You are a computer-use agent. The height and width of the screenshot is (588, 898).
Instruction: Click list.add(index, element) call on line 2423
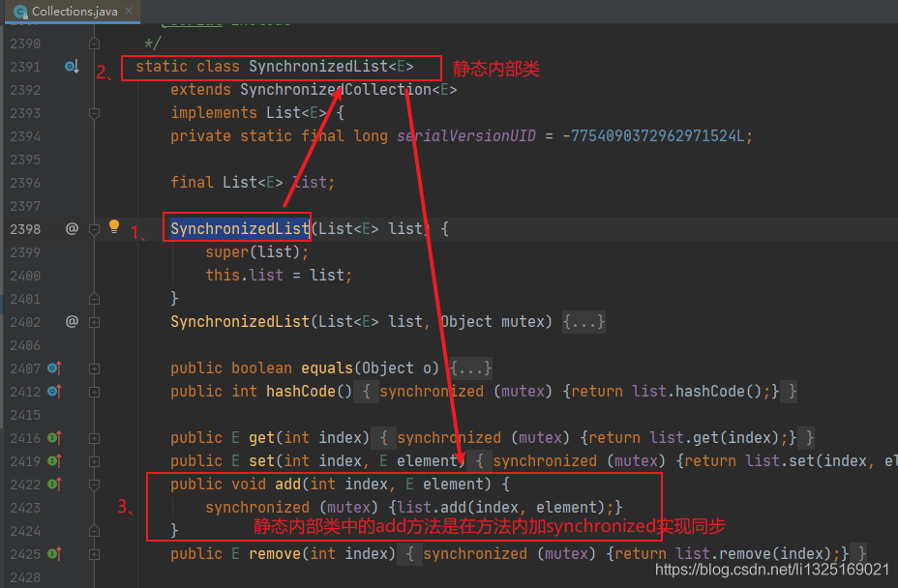(499, 508)
